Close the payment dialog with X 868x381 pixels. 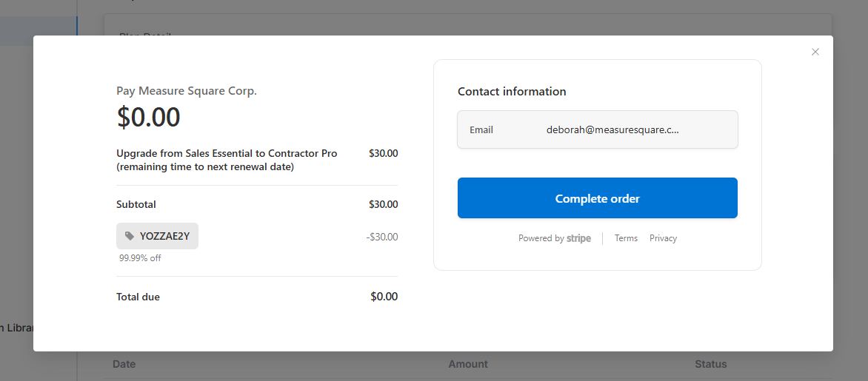815,52
